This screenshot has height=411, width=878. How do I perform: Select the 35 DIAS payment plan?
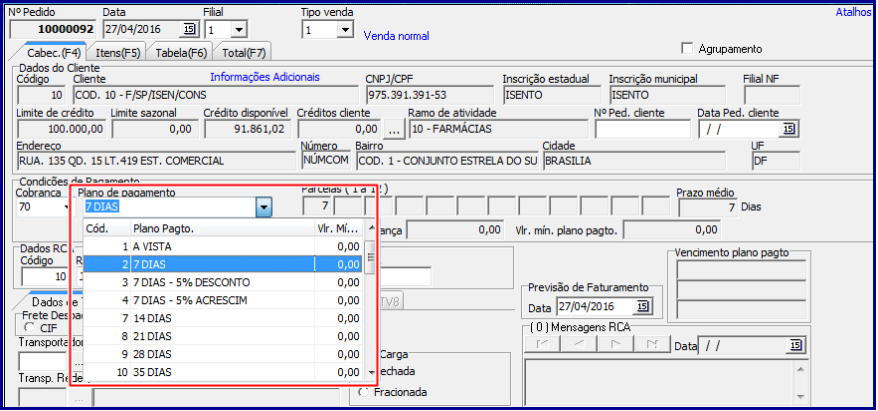click(x=223, y=372)
